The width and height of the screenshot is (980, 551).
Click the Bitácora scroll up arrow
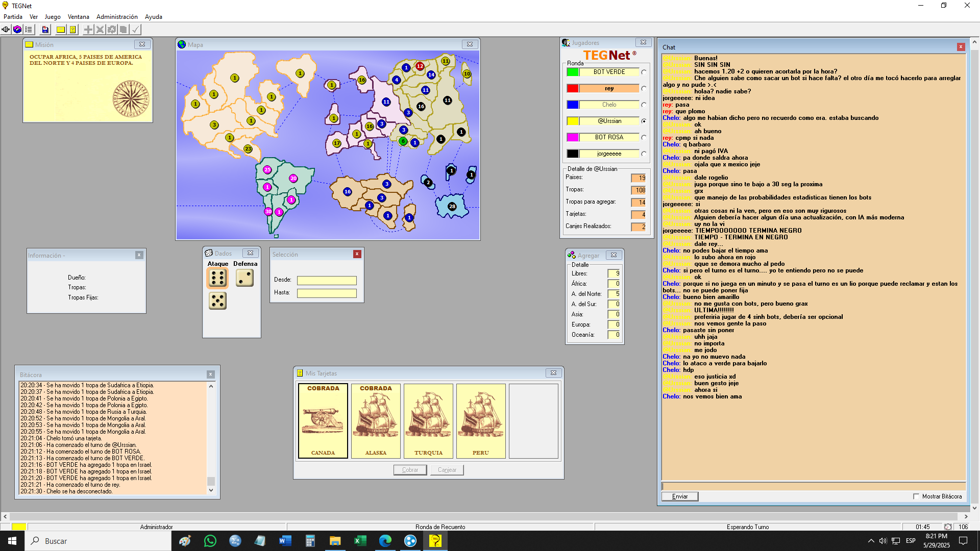(x=211, y=386)
